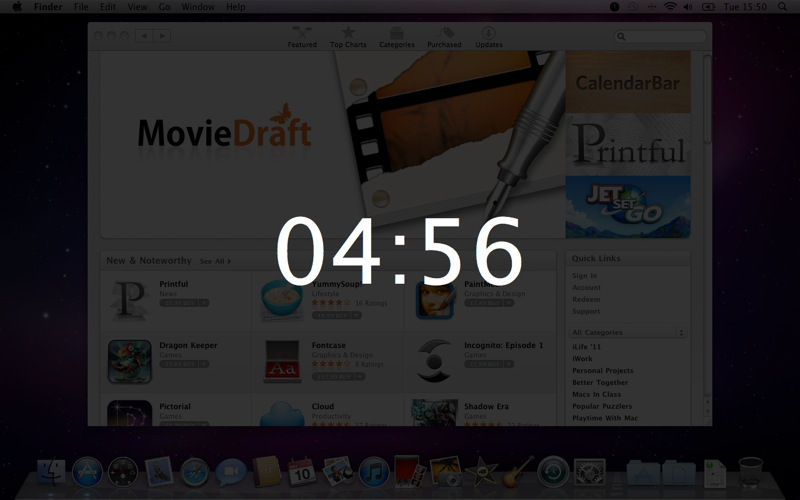
Task: Open the YummySoup! app icon
Action: click(x=282, y=300)
